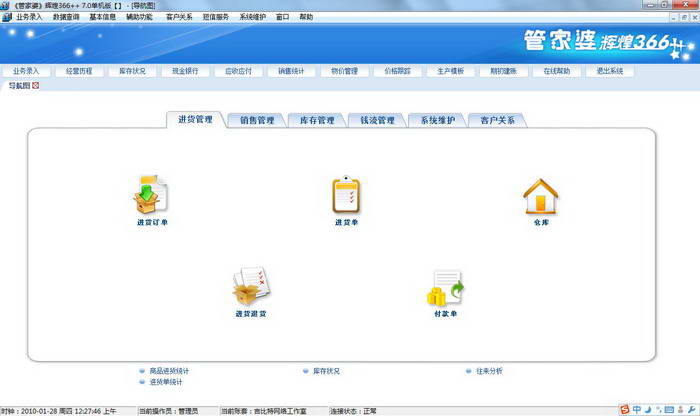700x416 pixels.
Task: Click the application icon in menu bar
Action: click(7, 17)
